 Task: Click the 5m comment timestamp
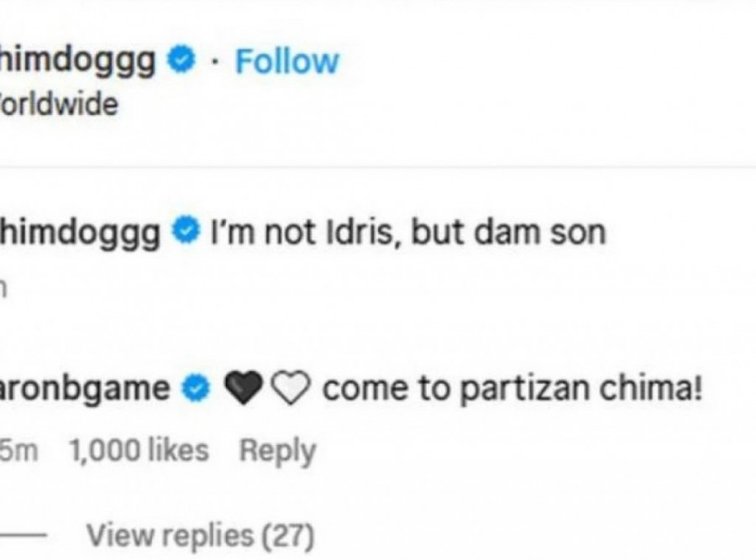pos(20,451)
